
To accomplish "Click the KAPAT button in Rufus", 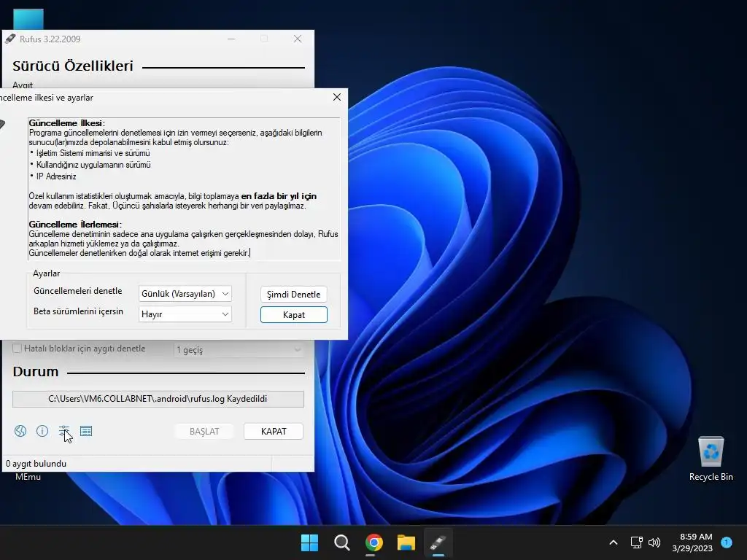I will [x=274, y=432].
